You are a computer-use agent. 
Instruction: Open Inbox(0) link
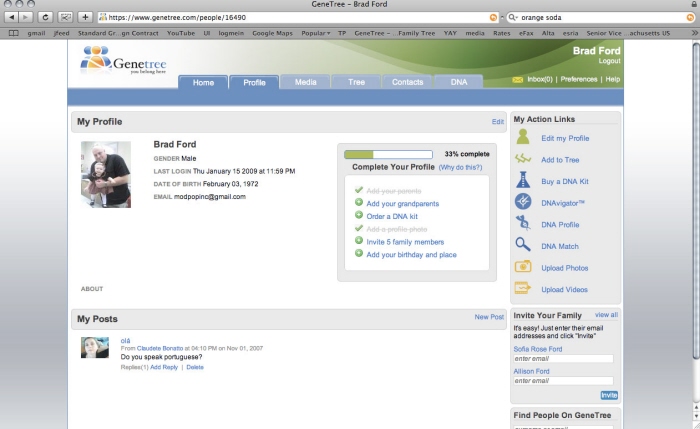click(x=539, y=79)
